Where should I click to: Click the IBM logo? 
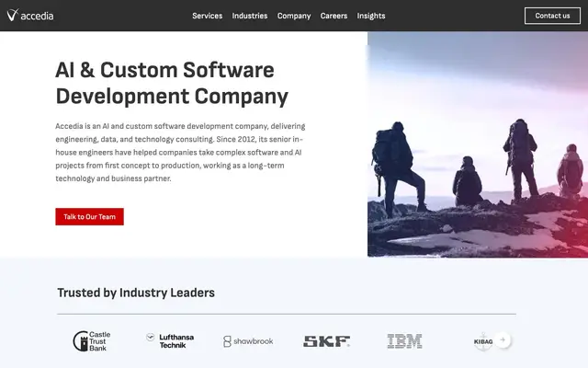pyautogui.click(x=404, y=341)
